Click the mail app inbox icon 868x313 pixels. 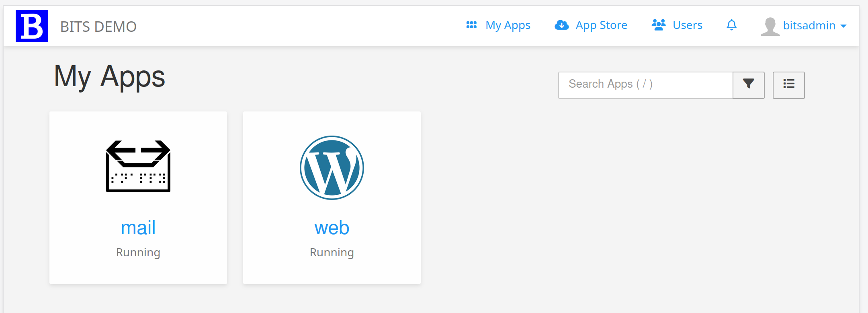(138, 166)
